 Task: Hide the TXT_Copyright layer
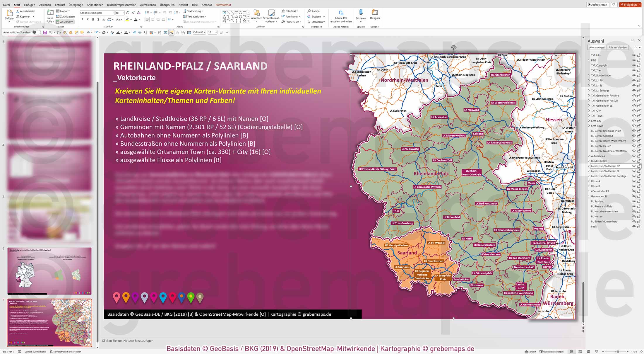(634, 65)
